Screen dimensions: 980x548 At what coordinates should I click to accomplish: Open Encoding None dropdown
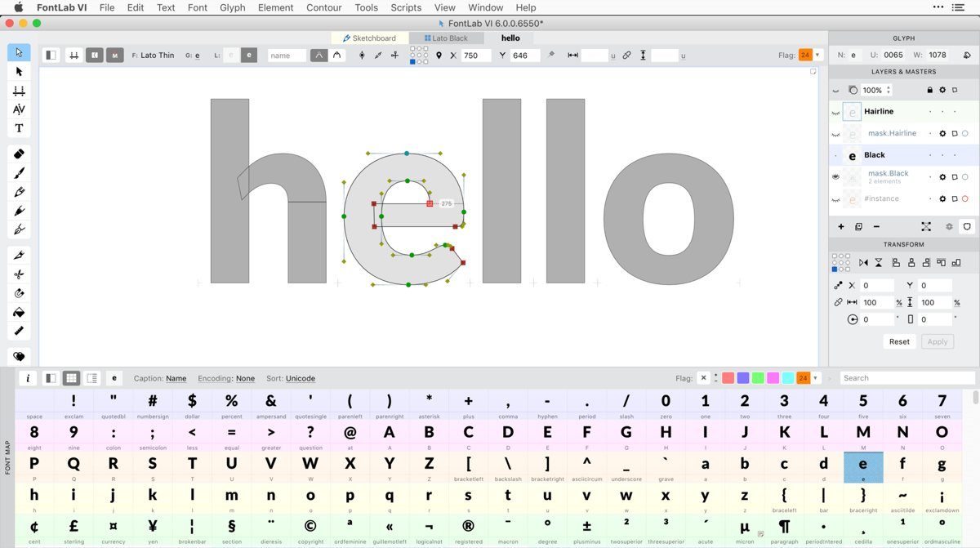point(245,378)
